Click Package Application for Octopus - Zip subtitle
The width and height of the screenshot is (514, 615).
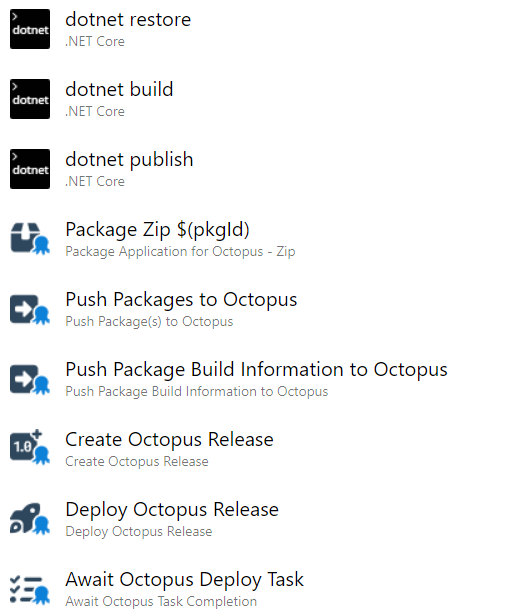point(180,251)
